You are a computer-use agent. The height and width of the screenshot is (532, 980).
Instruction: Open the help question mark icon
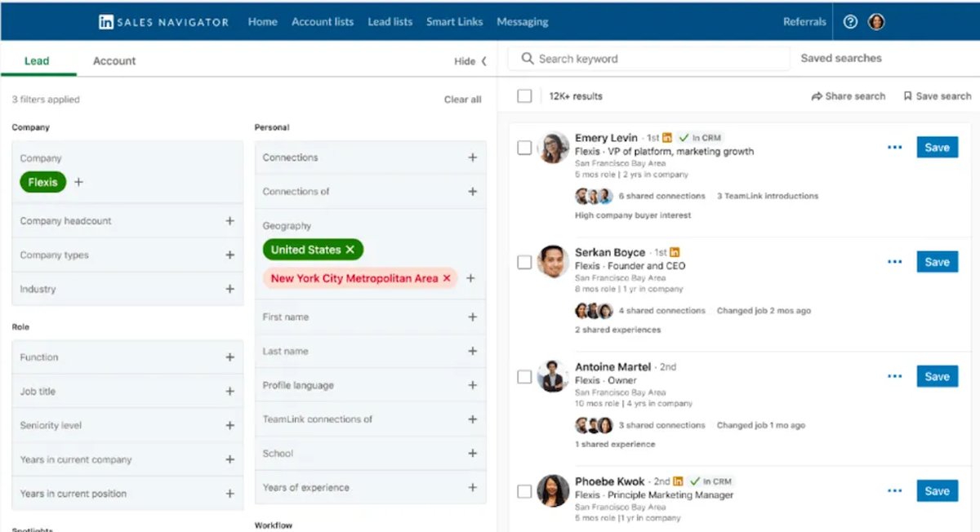tap(850, 22)
